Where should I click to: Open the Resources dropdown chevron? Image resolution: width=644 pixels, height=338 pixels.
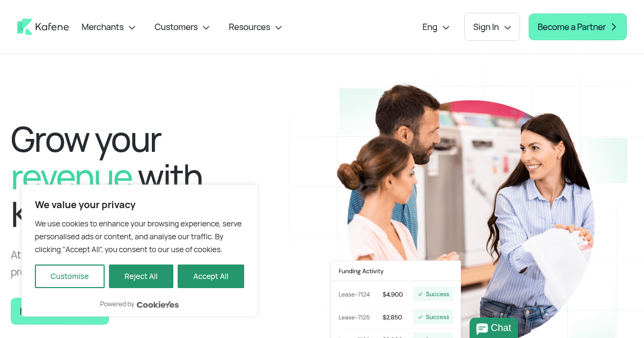point(279,27)
